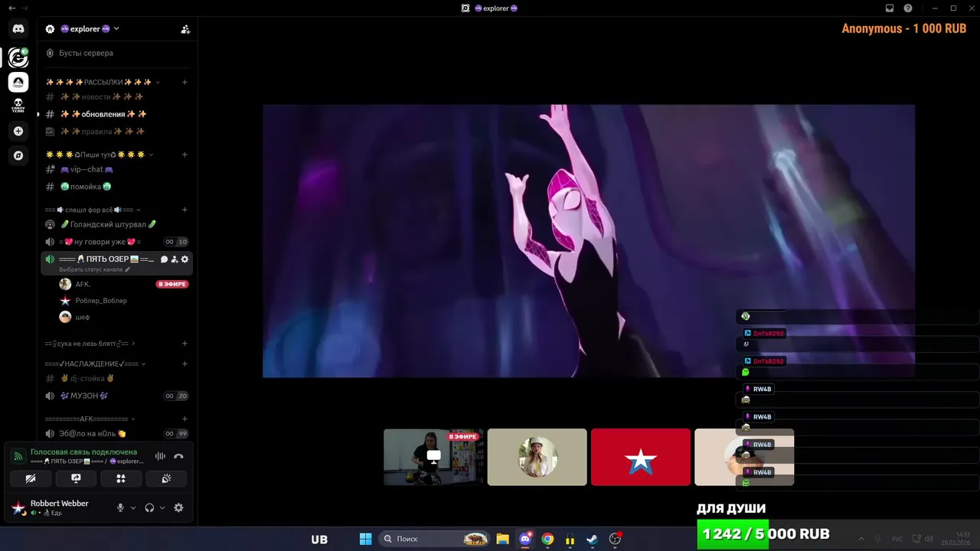The height and width of the screenshot is (551, 980).
Task: Share your screen button
Action: point(76,478)
